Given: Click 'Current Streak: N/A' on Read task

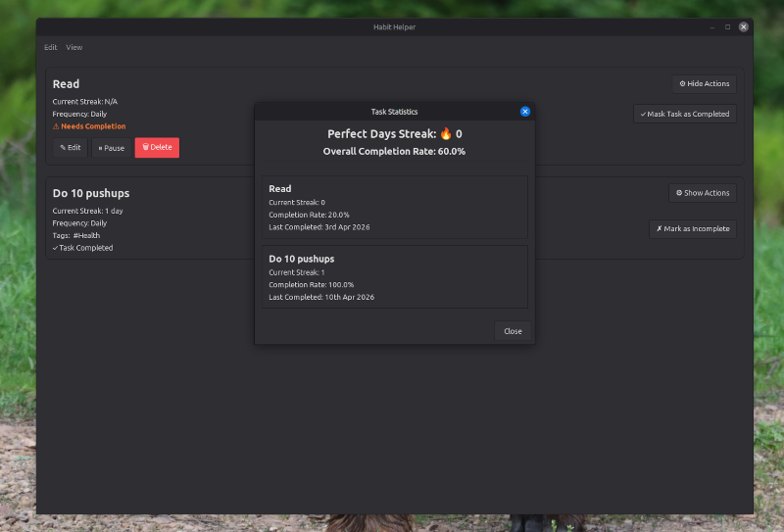Looking at the screenshot, I should pos(85,102).
